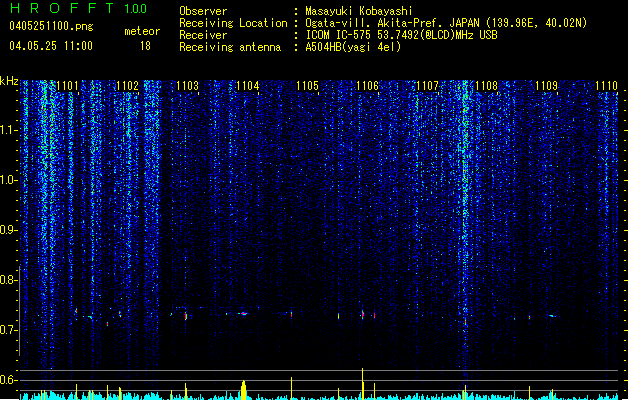Screen dimensions: 629x400
Task: Click the 1.0 kHz axis tick label
Action: coord(8,181)
